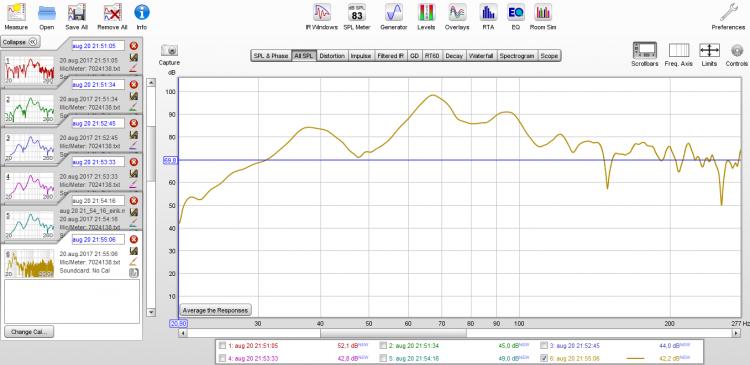
Task: Open Preferences wrench icon
Action: (728, 12)
